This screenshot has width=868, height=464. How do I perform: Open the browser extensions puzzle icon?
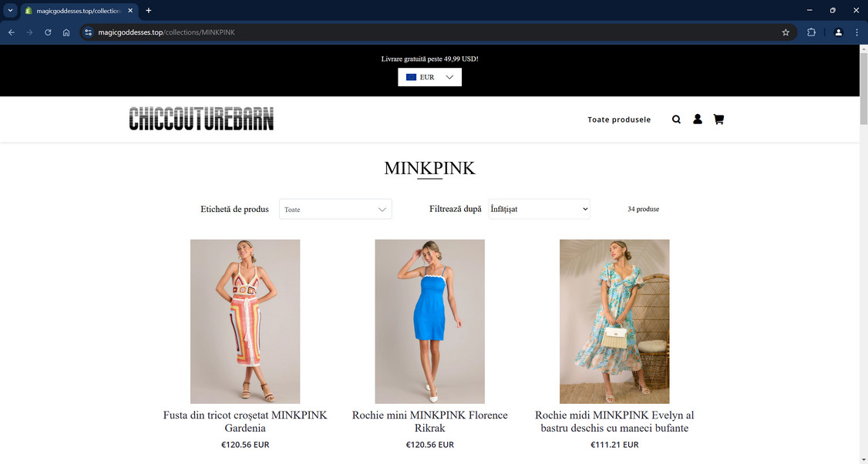coord(811,32)
